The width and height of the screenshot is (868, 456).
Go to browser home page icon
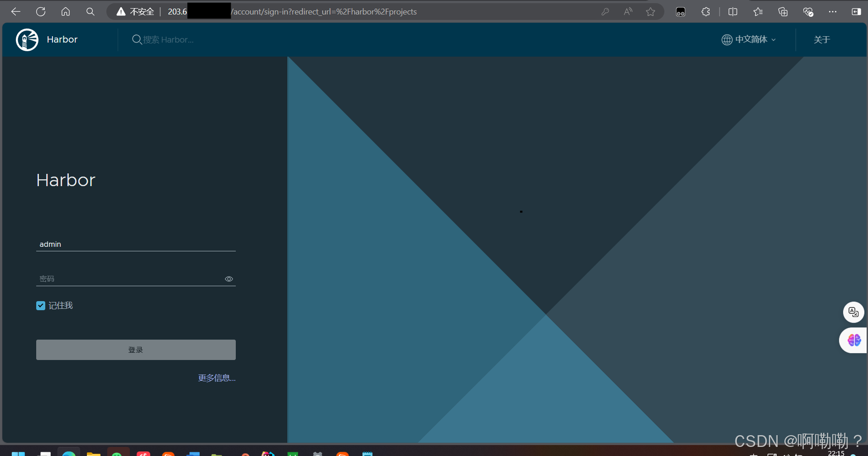coord(66,12)
